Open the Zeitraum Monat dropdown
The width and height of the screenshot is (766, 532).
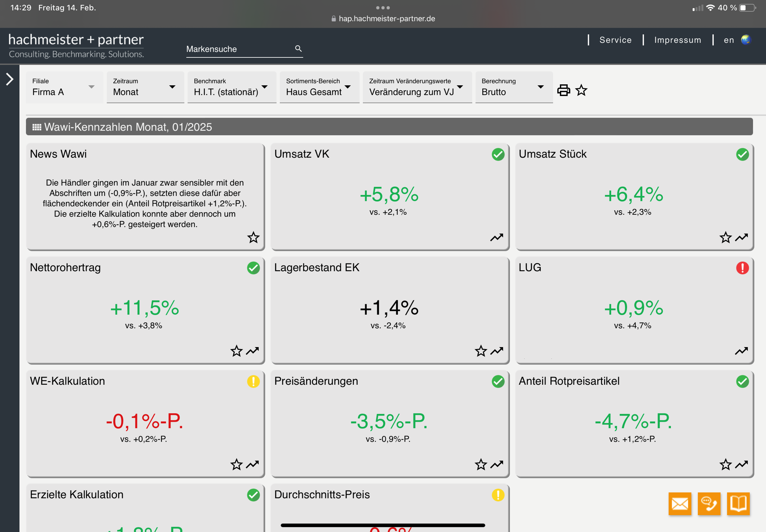[x=145, y=87]
